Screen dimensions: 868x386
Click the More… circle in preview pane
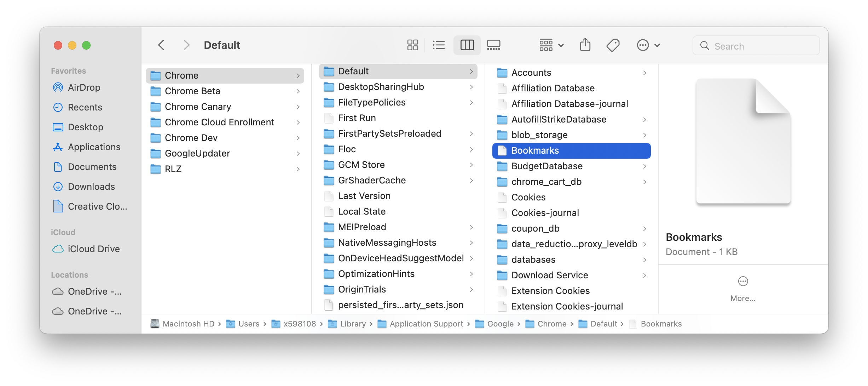(743, 282)
